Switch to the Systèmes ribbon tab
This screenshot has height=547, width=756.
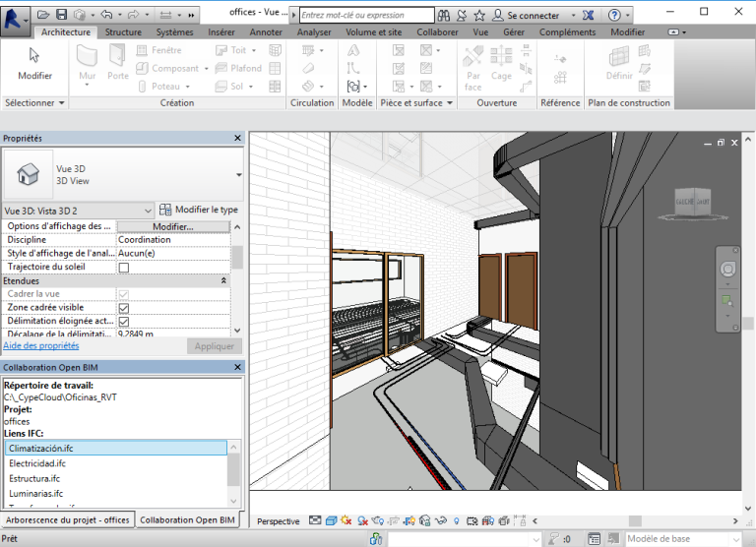point(174,32)
